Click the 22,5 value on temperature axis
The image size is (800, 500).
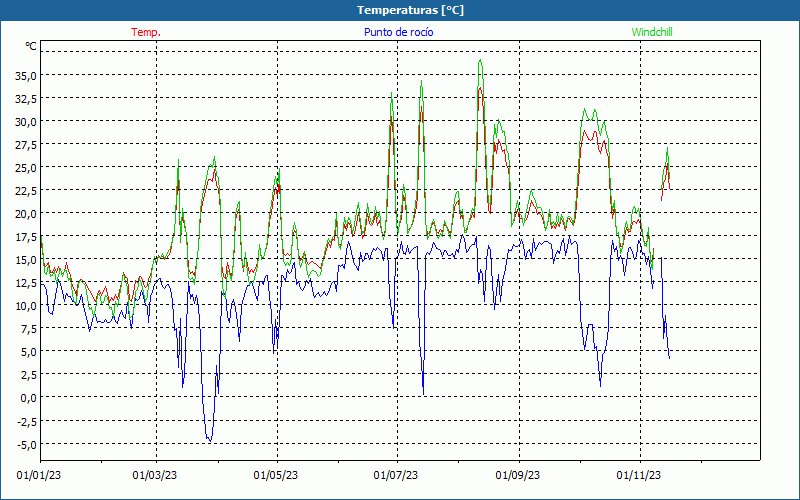26,191
